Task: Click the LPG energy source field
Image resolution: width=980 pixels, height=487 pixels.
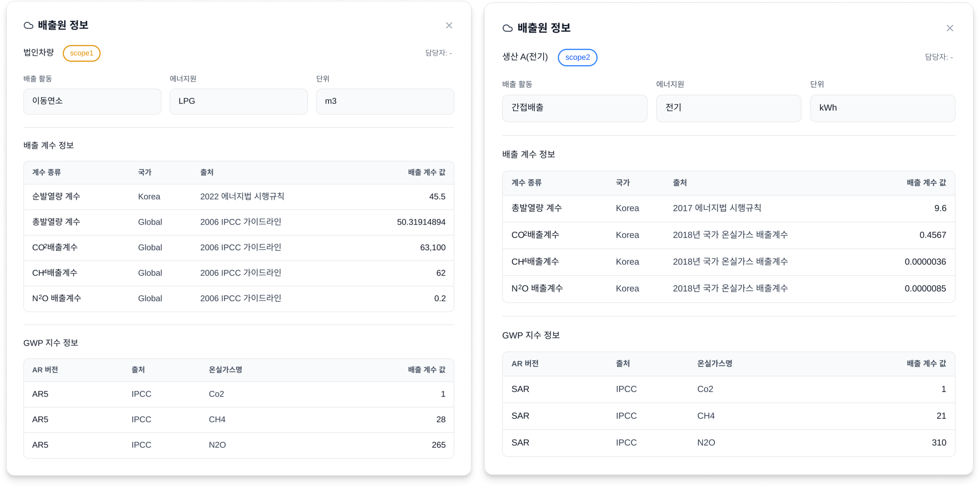Action: click(x=238, y=101)
